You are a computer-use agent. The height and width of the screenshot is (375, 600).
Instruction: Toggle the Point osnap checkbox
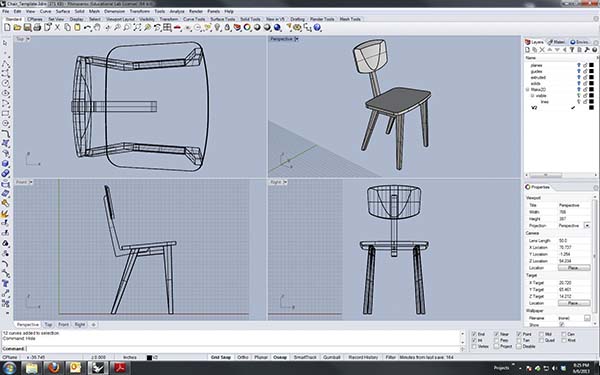519,334
